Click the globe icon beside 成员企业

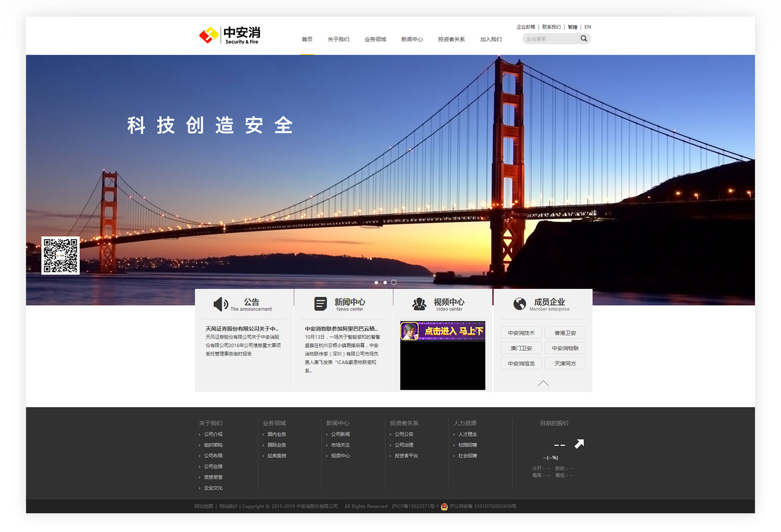[519, 304]
